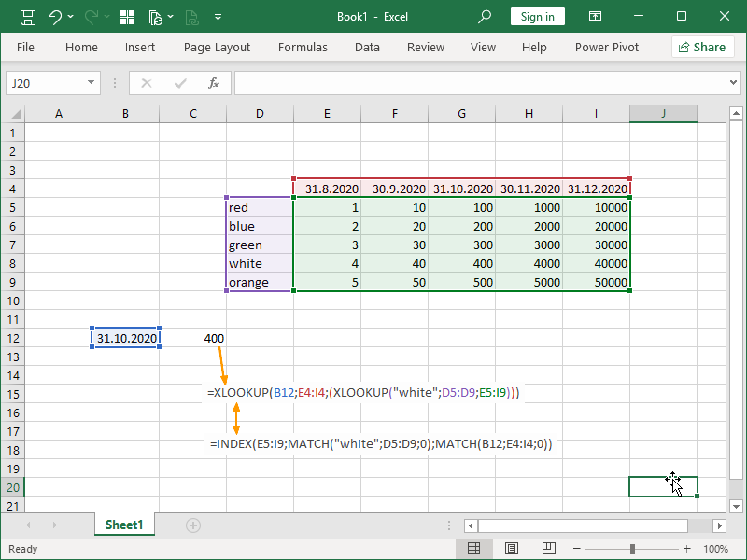747x560 pixels.
Task: Expand the formula bar with chevron
Action: (x=733, y=83)
